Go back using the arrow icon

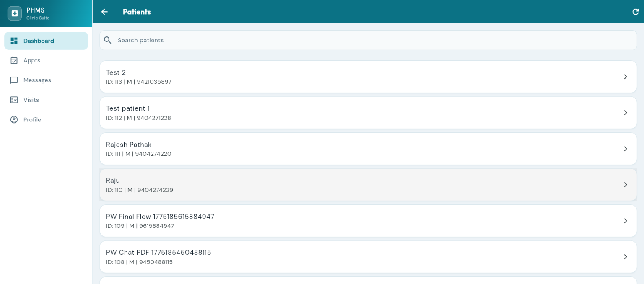[x=104, y=12]
